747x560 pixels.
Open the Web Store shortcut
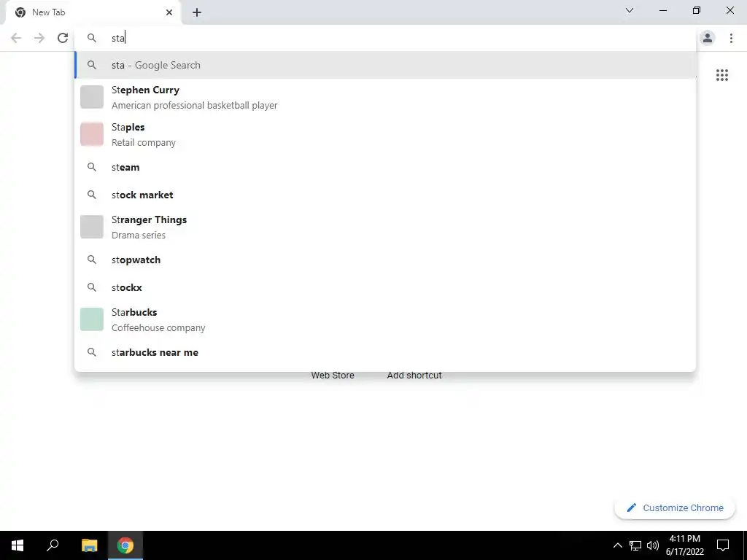click(333, 376)
